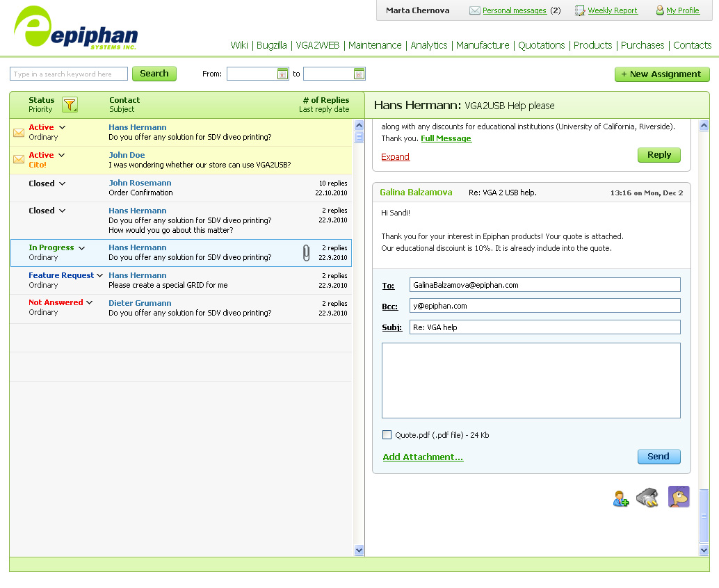Click the paperclip attachment icon
The width and height of the screenshot is (719, 588).
(x=307, y=253)
